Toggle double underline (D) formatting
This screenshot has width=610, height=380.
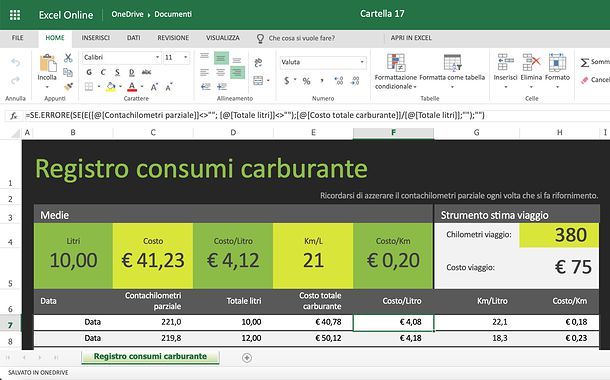(131, 72)
